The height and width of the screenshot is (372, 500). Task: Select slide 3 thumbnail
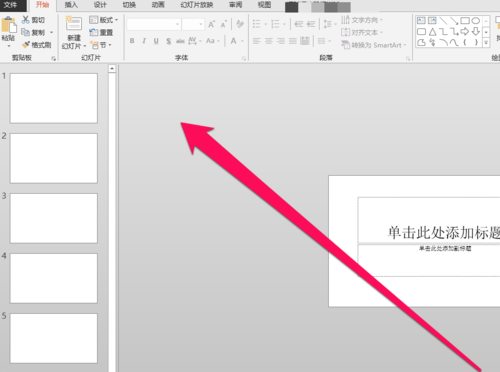[x=54, y=218]
